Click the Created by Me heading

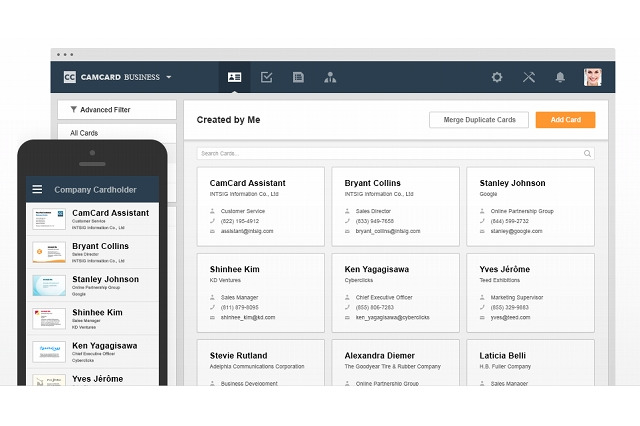(x=229, y=120)
